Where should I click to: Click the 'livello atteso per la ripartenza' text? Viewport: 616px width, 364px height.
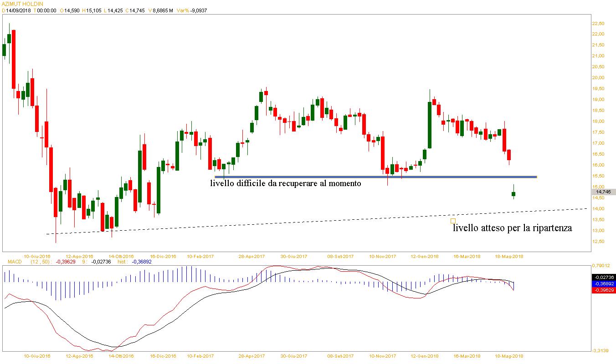[512, 228]
